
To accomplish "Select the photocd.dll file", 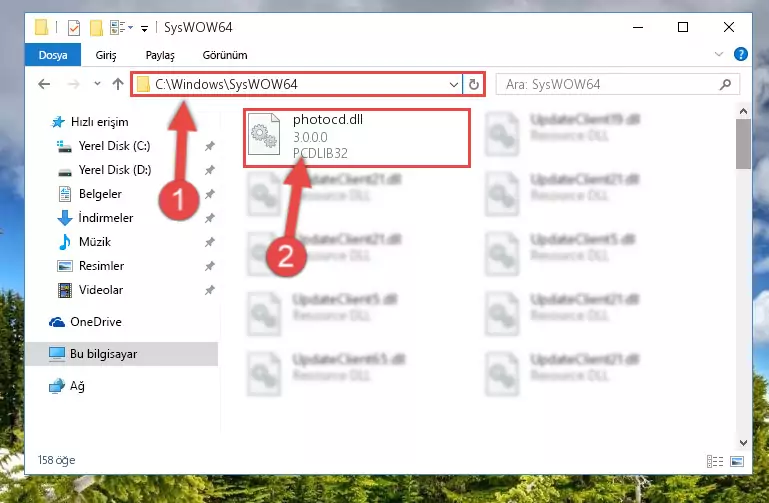I will point(357,138).
